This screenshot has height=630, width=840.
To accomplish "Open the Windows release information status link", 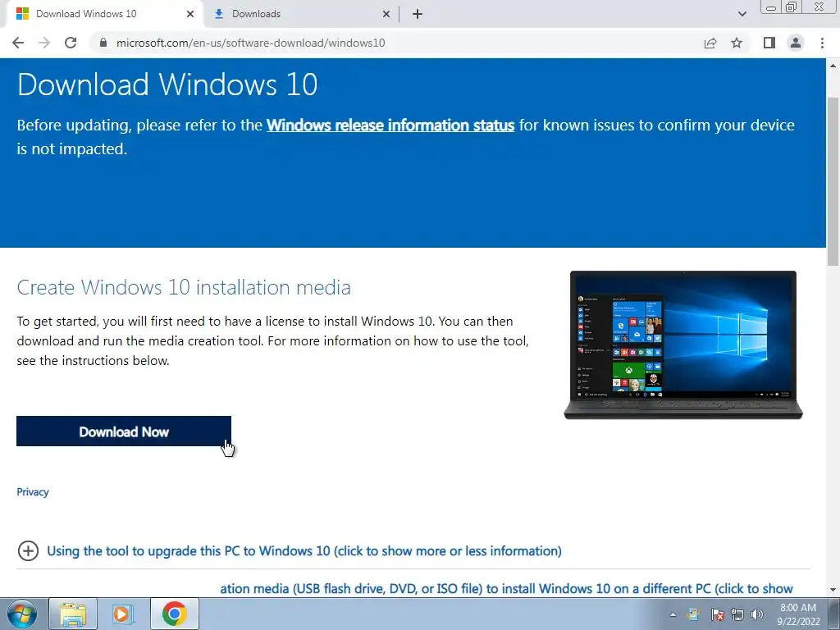I will click(x=390, y=126).
